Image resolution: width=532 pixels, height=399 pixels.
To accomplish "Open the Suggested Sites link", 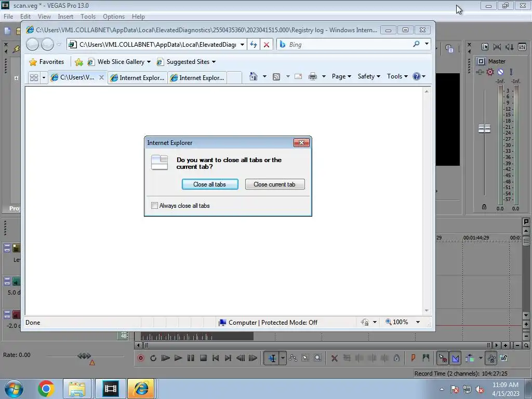I will (186, 62).
